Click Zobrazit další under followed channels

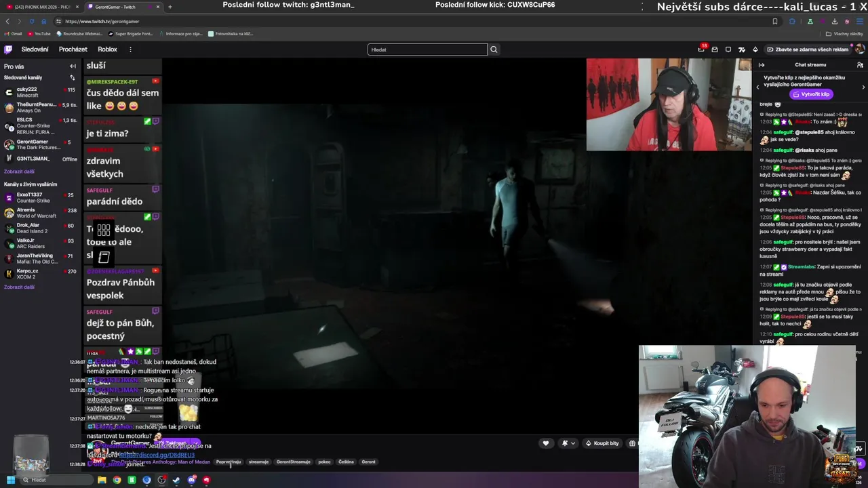(x=19, y=171)
